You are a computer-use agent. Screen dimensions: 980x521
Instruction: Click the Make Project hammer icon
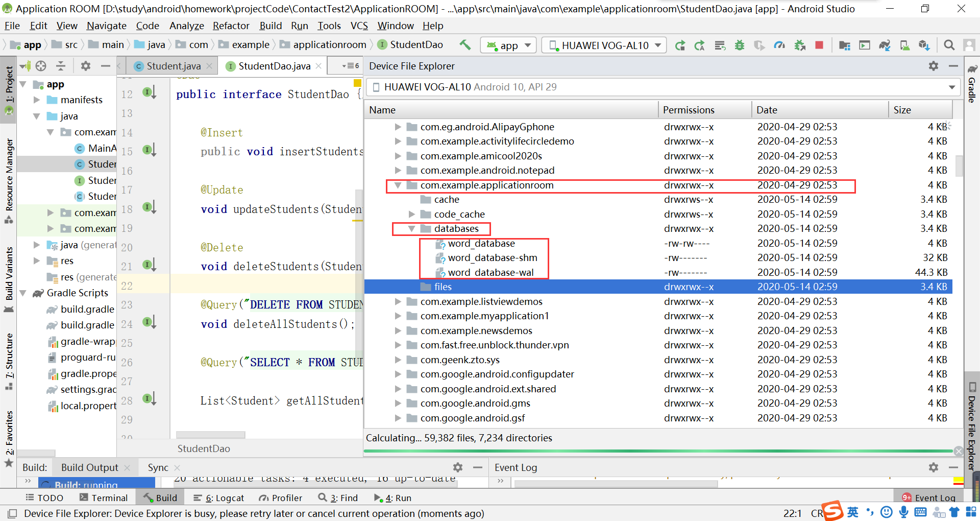(x=465, y=45)
